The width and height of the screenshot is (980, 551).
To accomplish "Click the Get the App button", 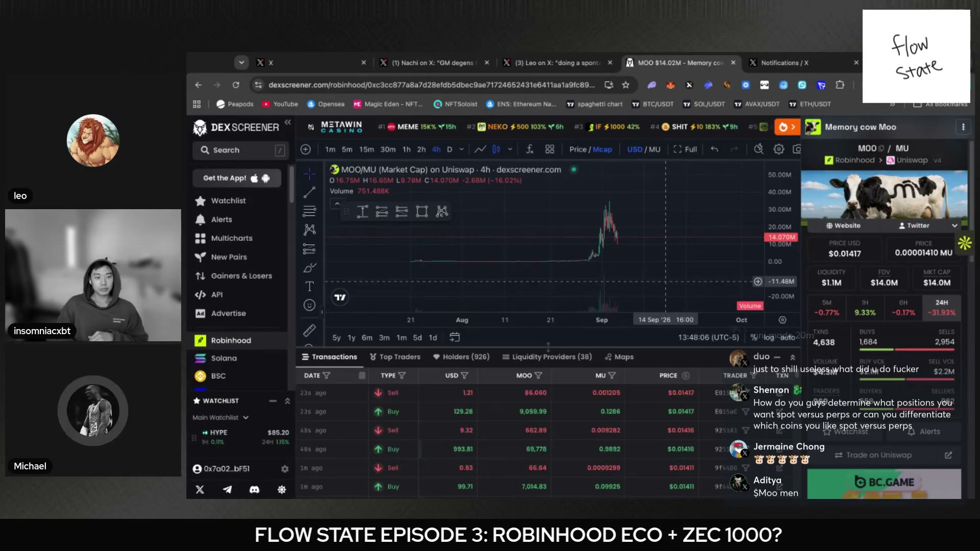I will click(x=237, y=178).
